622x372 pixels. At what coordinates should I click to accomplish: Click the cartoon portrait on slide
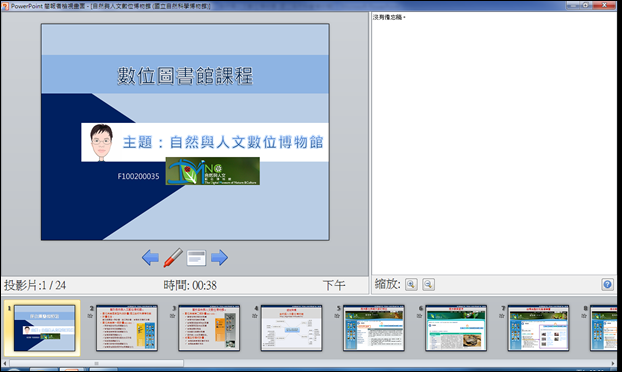(101, 142)
